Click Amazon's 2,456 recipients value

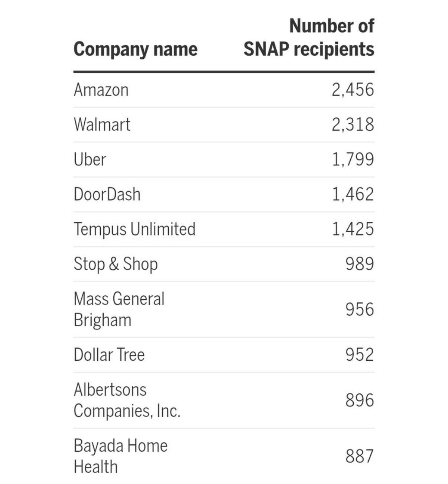pos(353,90)
